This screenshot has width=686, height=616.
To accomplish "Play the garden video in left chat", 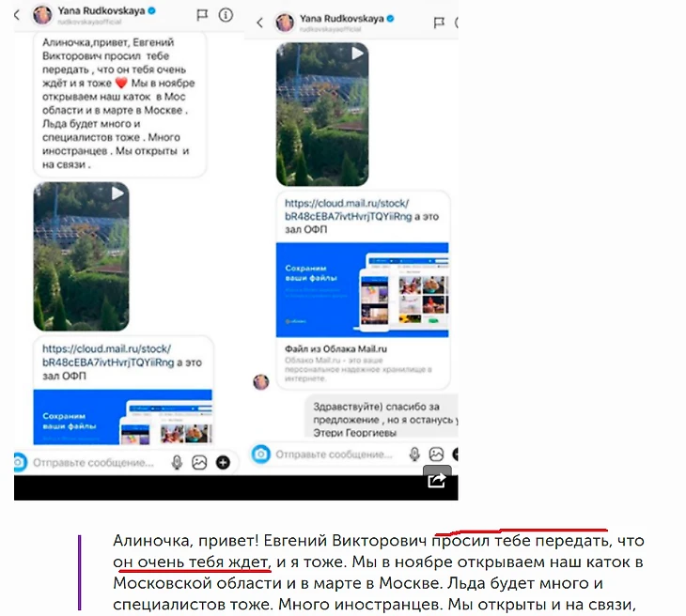I will tap(82, 256).
